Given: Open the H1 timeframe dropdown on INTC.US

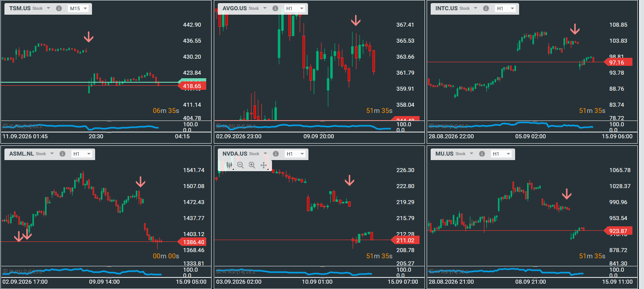Looking at the screenshot, I should 505,8.
